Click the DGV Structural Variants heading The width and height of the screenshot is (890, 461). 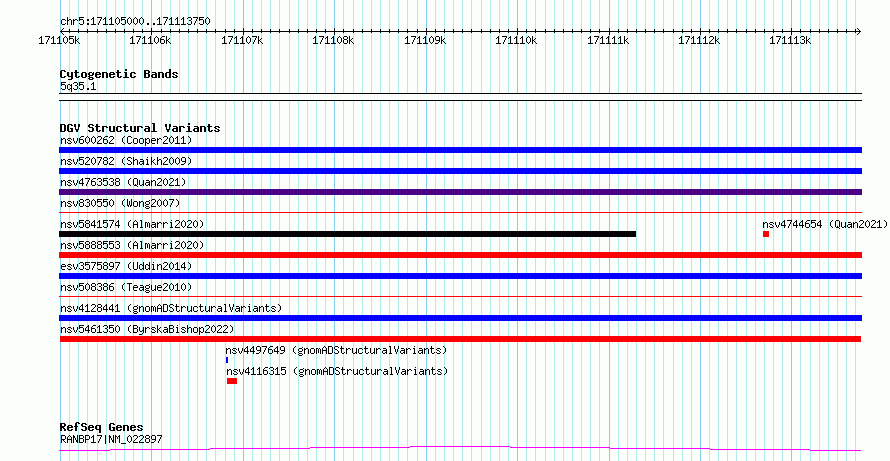[x=140, y=128]
